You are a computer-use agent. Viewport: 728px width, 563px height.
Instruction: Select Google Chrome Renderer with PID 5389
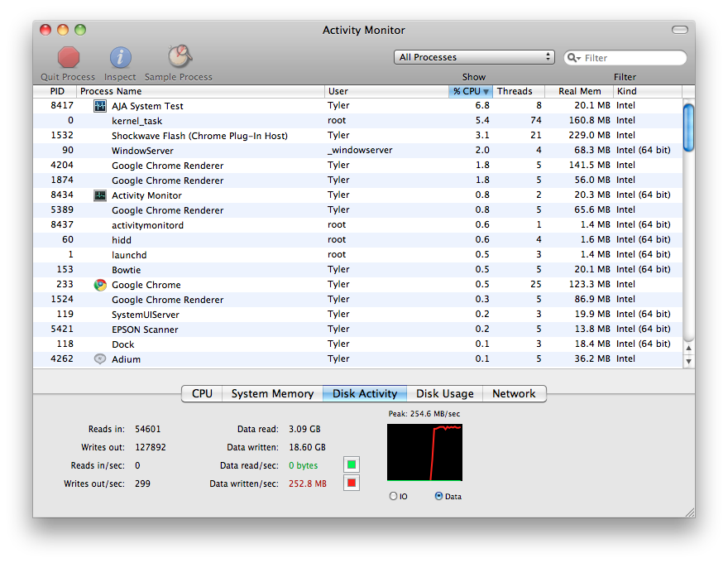point(357,210)
